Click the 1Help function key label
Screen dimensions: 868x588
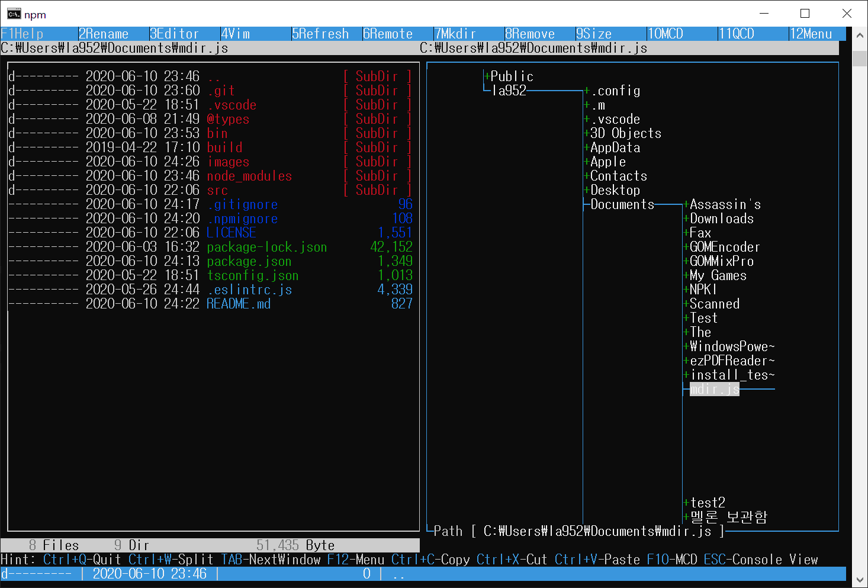point(22,34)
